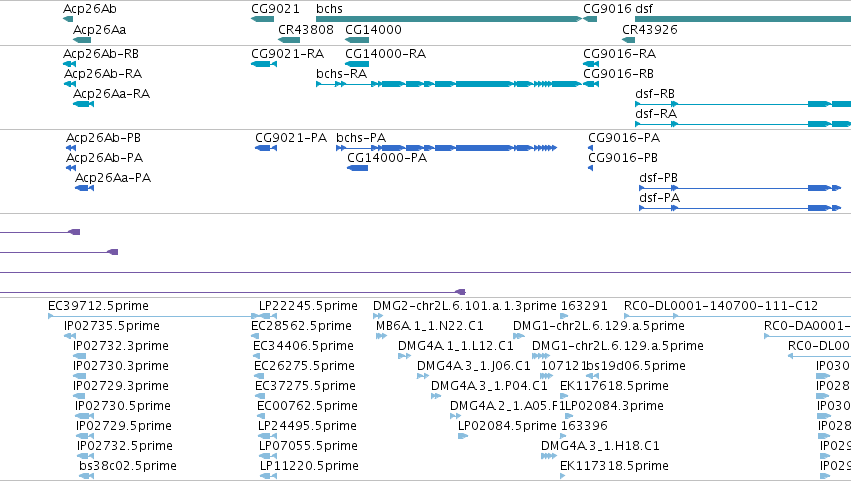The height and width of the screenshot is (481, 851).
Task: Open the DMG4A.3_1.J06.C1 label
Action: click(473, 366)
